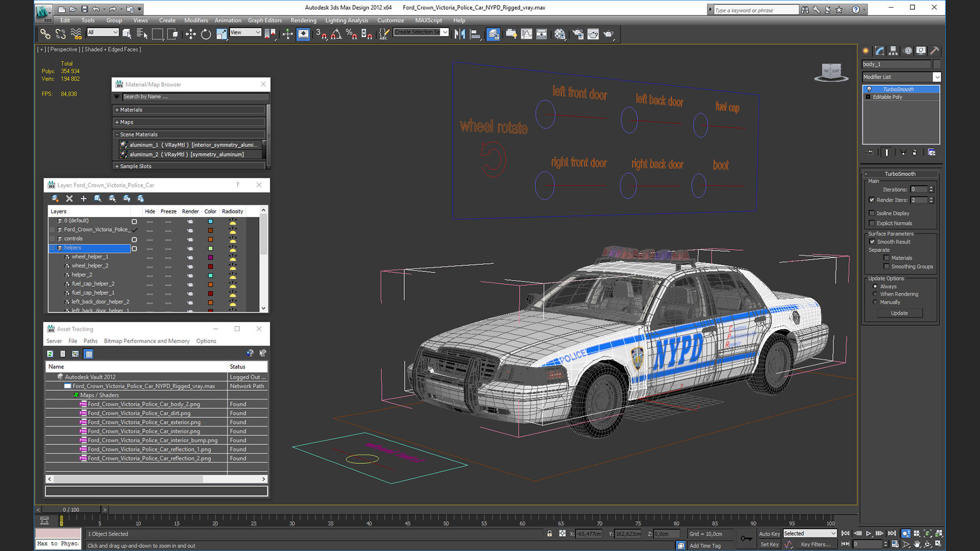Click the Set Key button
The width and height of the screenshot is (980, 551).
pyautogui.click(x=769, y=544)
